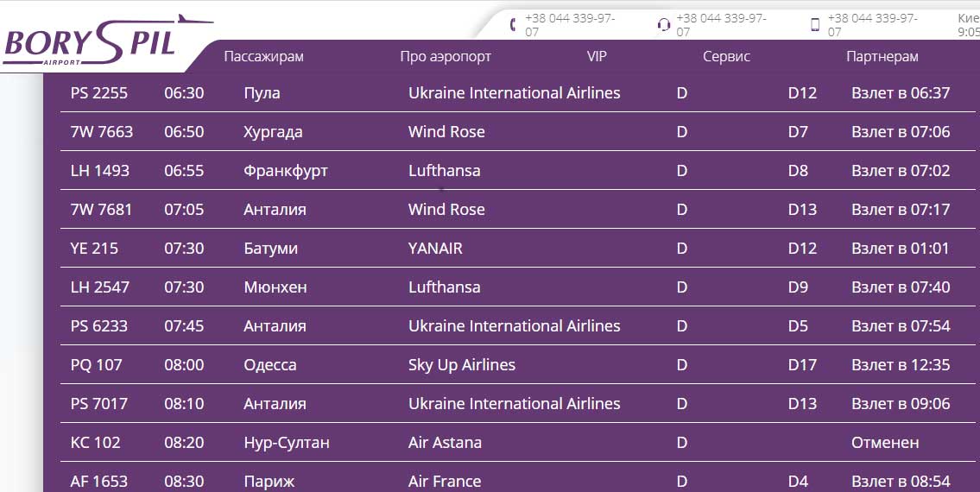Click Lufthansa in the Франкфурт row
This screenshot has height=492, width=980.
(x=445, y=171)
